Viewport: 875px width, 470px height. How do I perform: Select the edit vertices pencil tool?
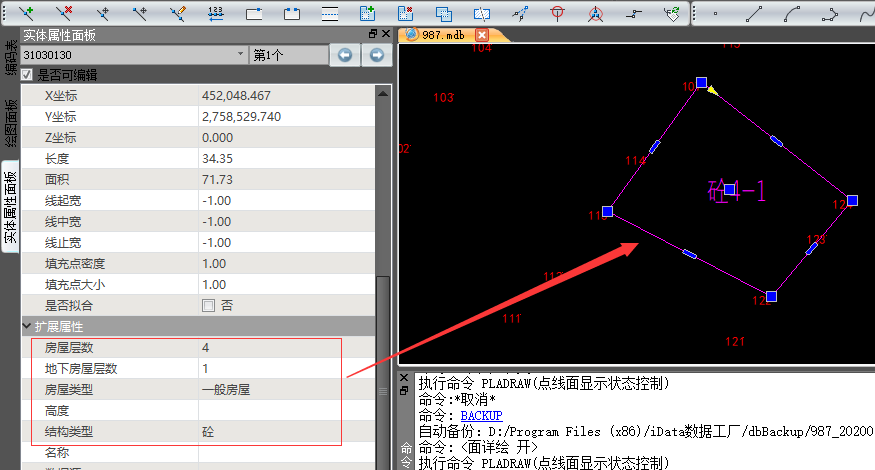[177, 13]
